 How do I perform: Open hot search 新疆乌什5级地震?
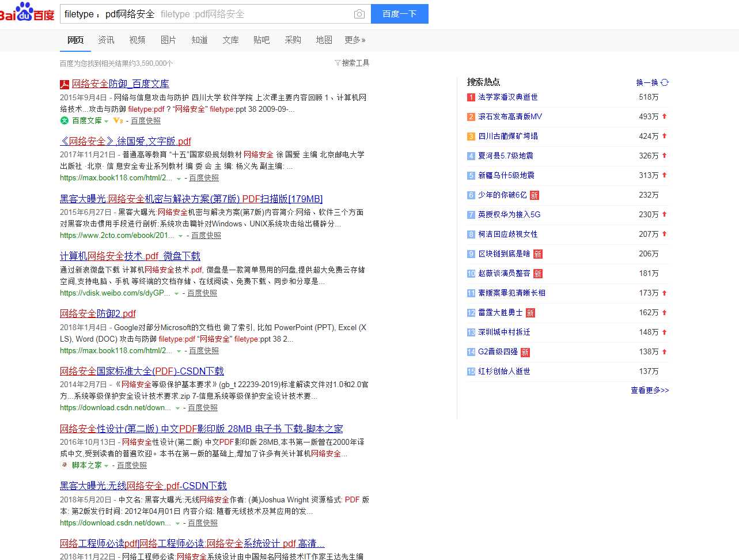506,175
